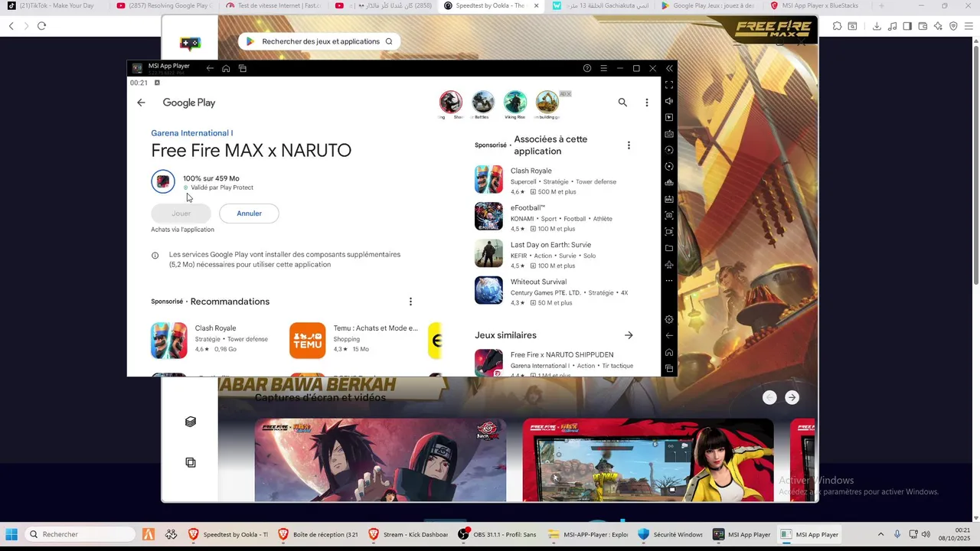Click the Rechercher des jeux et applications field
The height and width of the screenshot is (551, 980).
319,41
